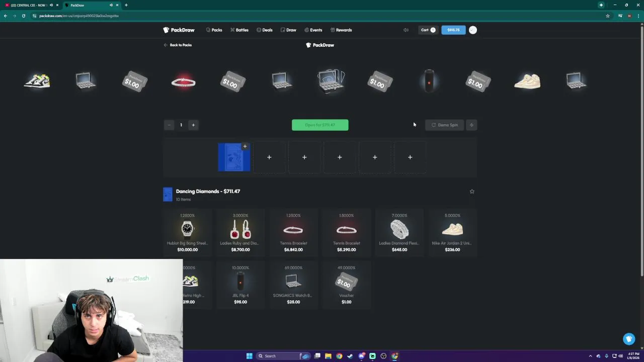Open the support chat bubble
644x362 pixels.
(629, 339)
